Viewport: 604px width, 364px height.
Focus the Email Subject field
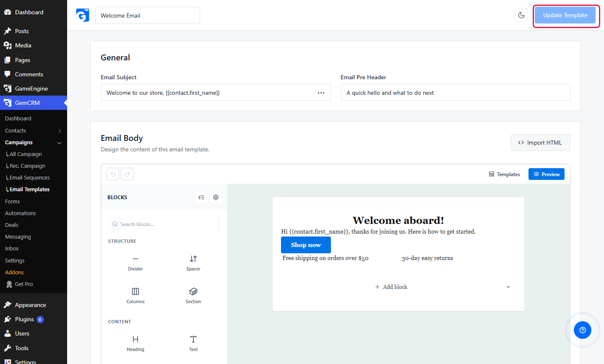coord(216,92)
